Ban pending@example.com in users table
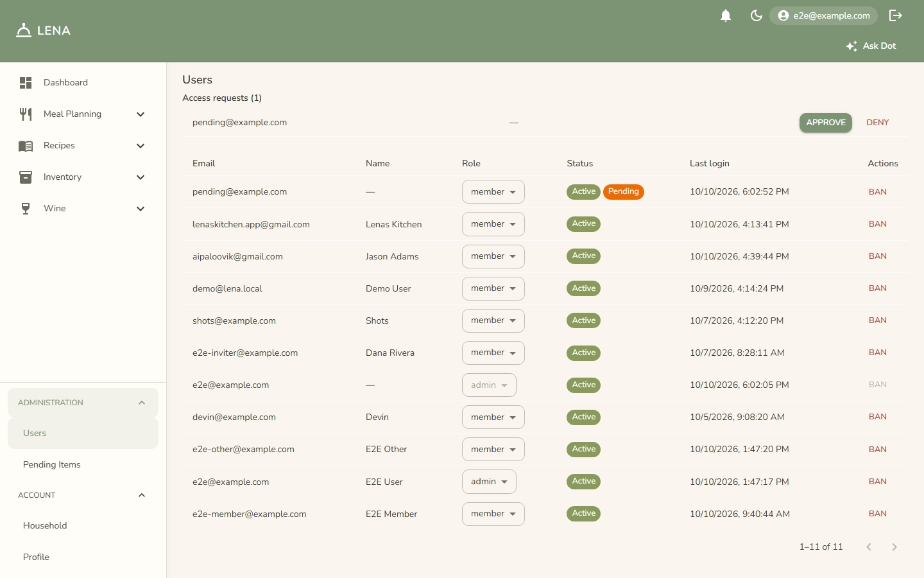The height and width of the screenshot is (578, 924). pyautogui.click(x=877, y=192)
